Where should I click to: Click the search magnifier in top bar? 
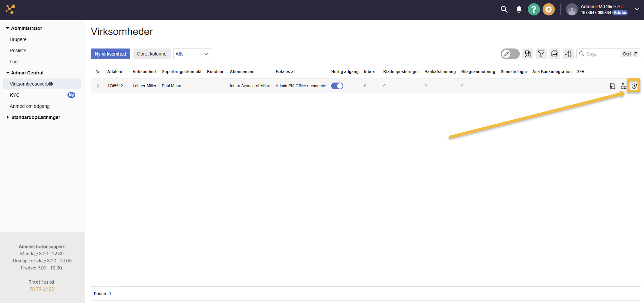[x=504, y=10]
